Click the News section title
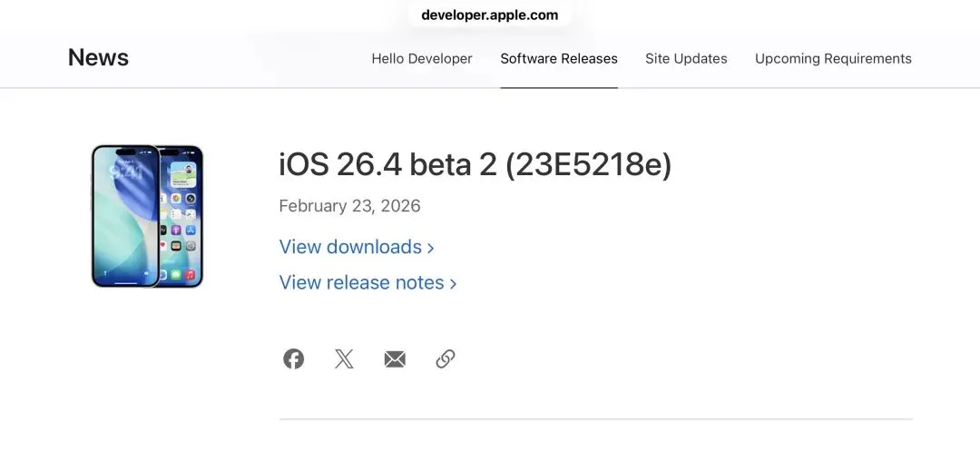This screenshot has height=452, width=980. [x=98, y=58]
